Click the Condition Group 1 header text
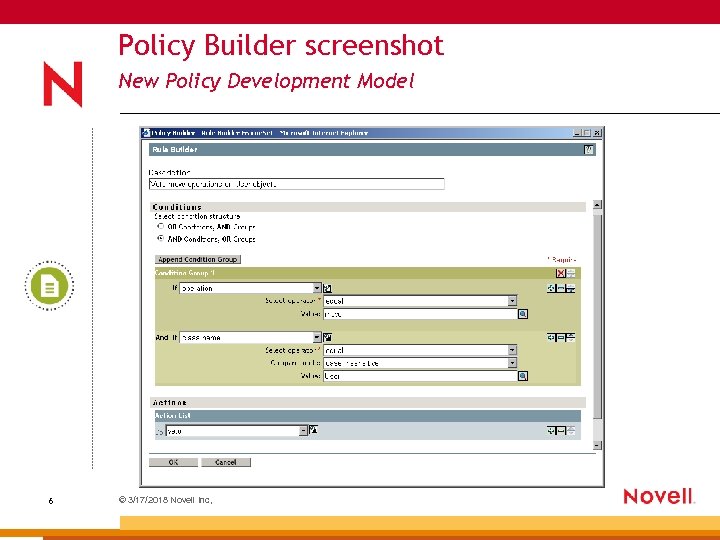 [x=185, y=273]
